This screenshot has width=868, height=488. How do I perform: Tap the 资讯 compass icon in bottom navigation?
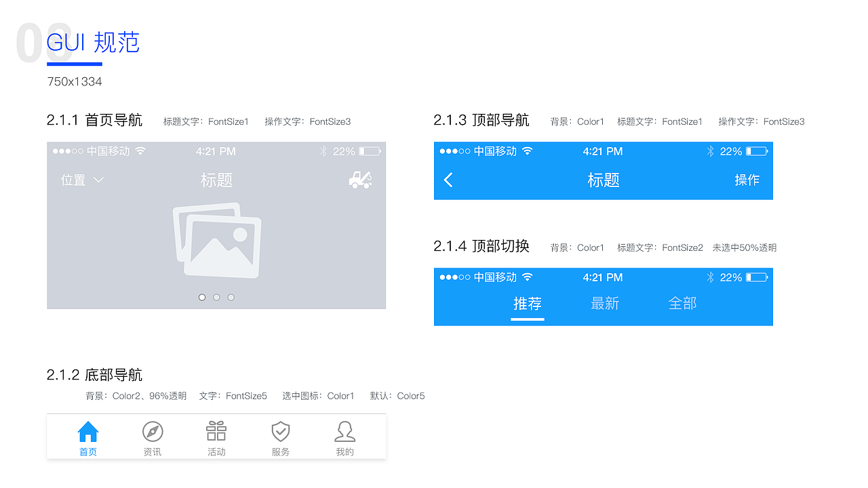tap(152, 432)
